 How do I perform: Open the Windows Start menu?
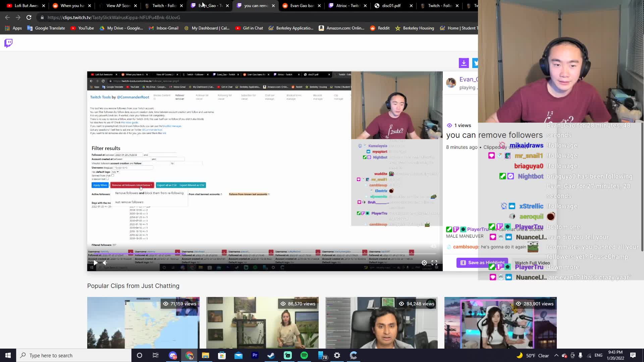pyautogui.click(x=8, y=355)
